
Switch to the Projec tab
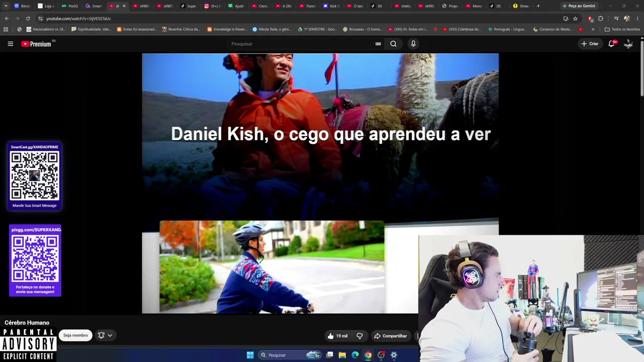coord(450,6)
